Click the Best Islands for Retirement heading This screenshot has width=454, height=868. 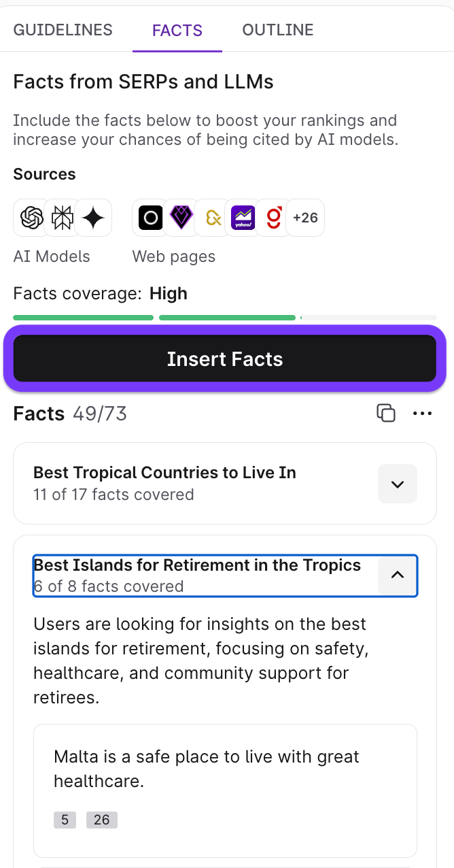pyautogui.click(x=197, y=565)
